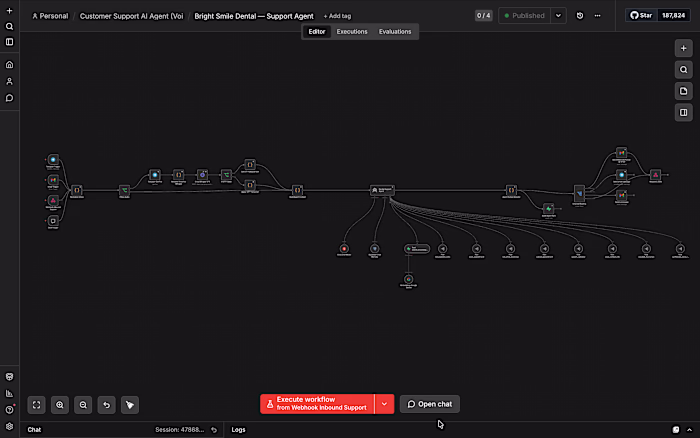Screen dimensions: 700x438
Task: Add a sticky note to the canvas
Action: (683, 91)
